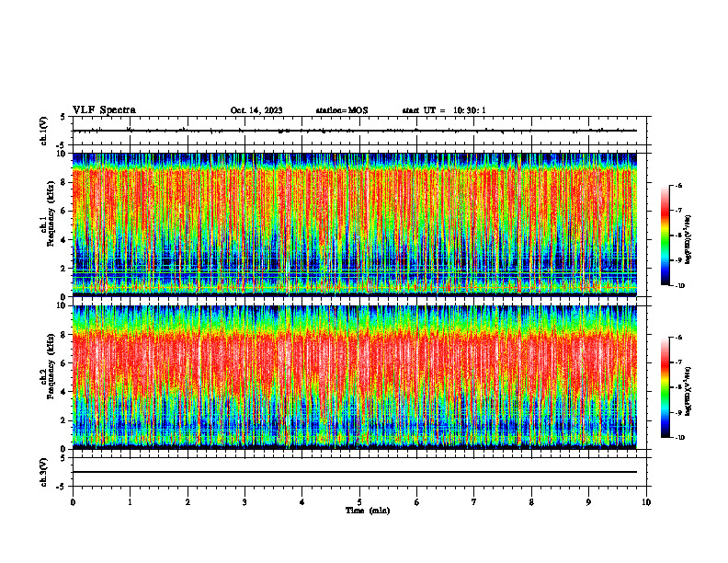The image size is (728, 563).
Task: Click the ch.1 Frequency (kHz) axis label
Action: tap(48, 214)
